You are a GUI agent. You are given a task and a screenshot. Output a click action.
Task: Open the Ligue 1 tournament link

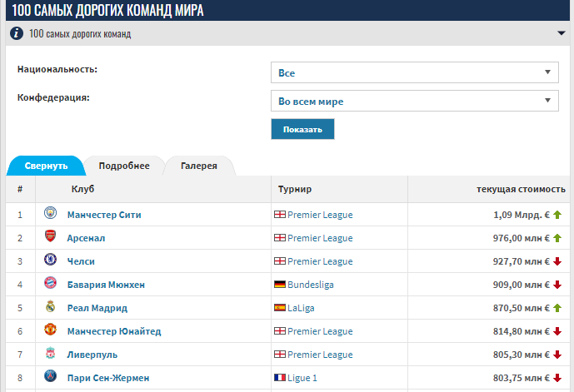coord(302,378)
